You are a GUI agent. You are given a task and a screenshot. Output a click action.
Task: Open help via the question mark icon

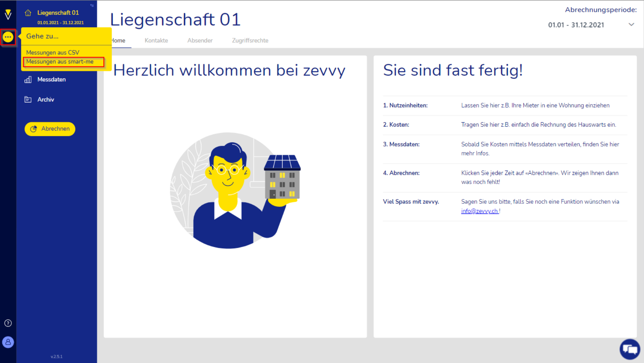coord(8,323)
